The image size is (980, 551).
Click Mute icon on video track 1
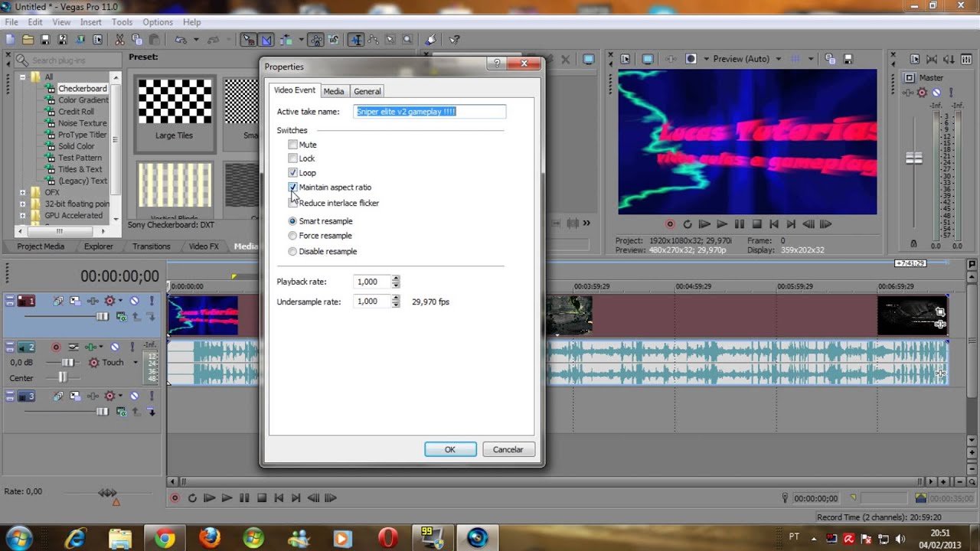(x=135, y=301)
